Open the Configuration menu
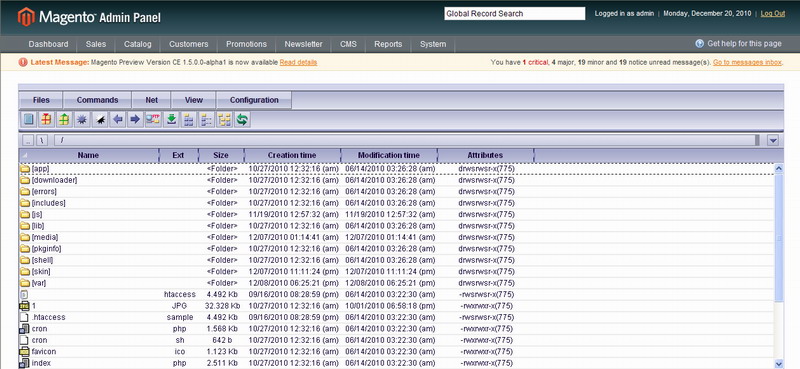 (x=254, y=100)
